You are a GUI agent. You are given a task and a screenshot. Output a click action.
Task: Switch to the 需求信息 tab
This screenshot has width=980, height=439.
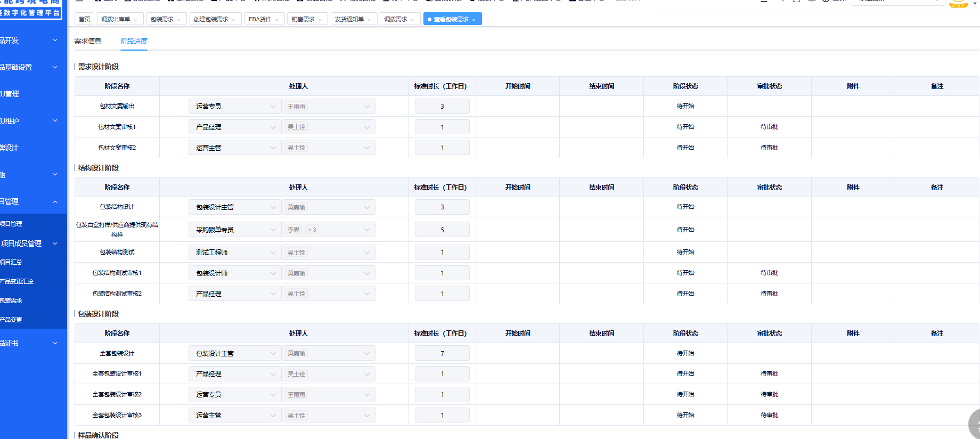(87, 41)
